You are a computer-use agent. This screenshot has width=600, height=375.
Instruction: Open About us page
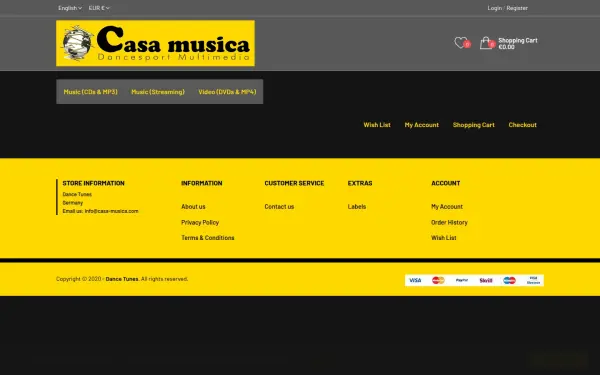click(x=193, y=207)
